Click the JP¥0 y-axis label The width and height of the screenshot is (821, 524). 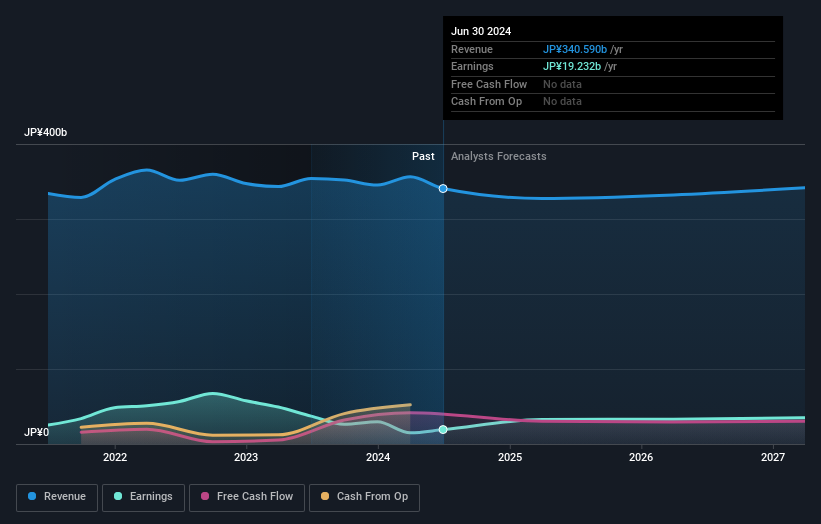coord(37,432)
